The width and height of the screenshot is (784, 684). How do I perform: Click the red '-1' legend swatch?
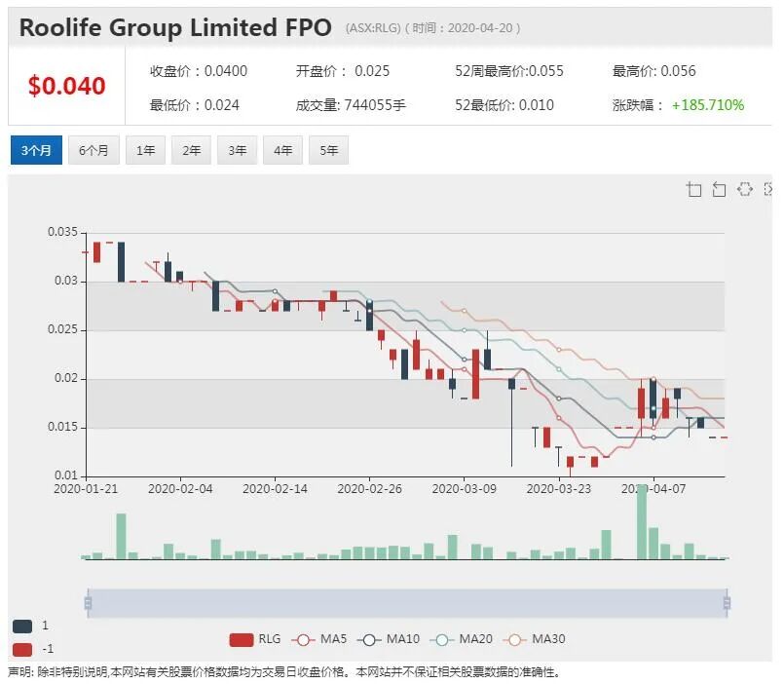point(22,650)
